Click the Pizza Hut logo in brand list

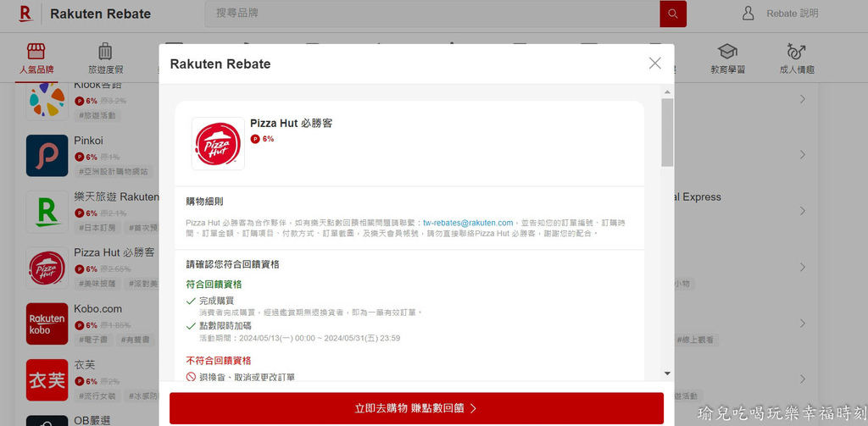pyautogui.click(x=47, y=268)
